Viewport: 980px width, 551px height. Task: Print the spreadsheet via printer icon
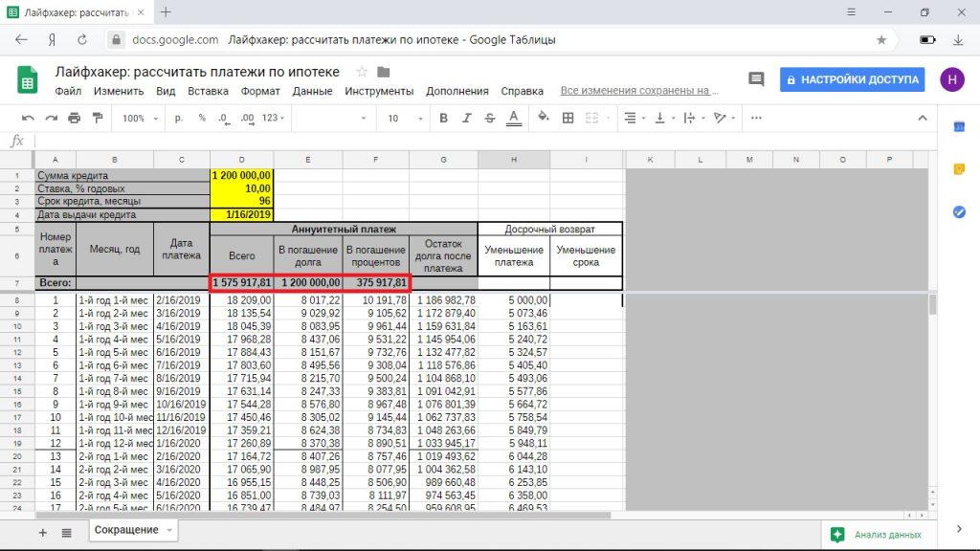(x=75, y=118)
